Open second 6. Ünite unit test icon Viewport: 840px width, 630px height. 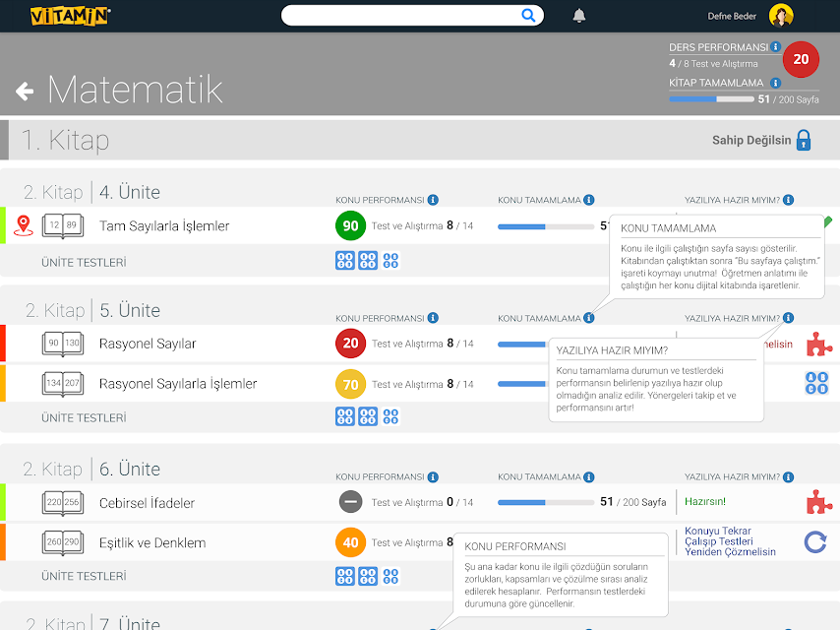(x=368, y=577)
